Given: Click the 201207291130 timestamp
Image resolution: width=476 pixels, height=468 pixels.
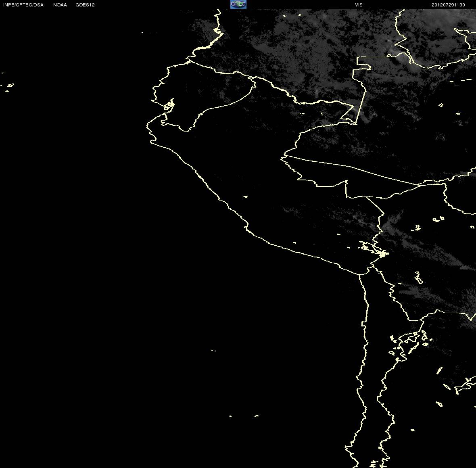Looking at the screenshot, I should click(449, 5).
